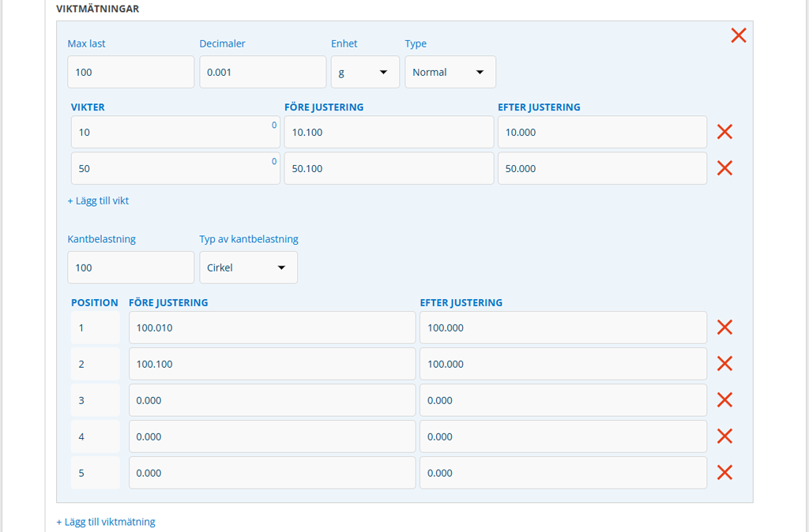Image resolution: width=809 pixels, height=532 pixels.
Task: Remove position 4 row
Action: click(724, 436)
